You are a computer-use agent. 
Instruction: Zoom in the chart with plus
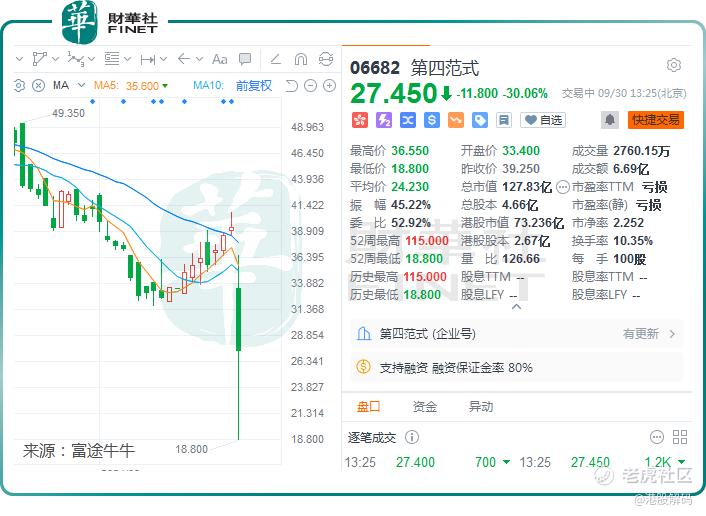pyautogui.click(x=330, y=85)
